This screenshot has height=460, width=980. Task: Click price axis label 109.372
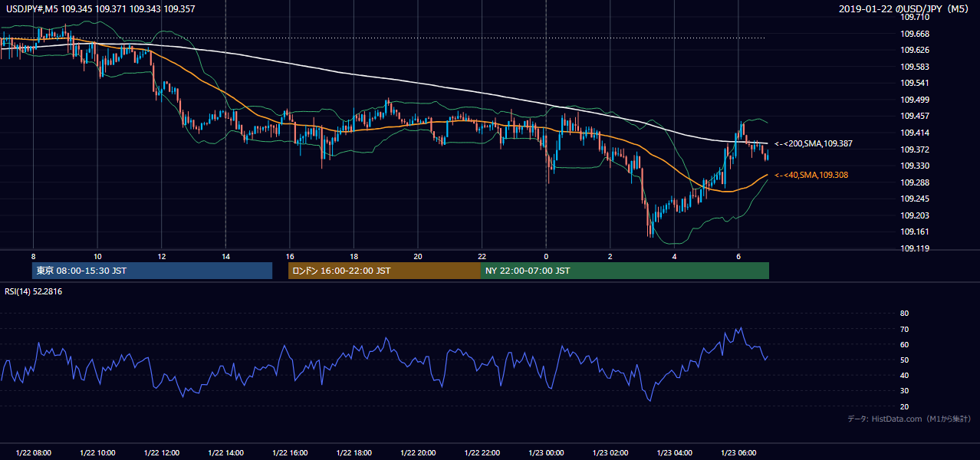(x=915, y=149)
